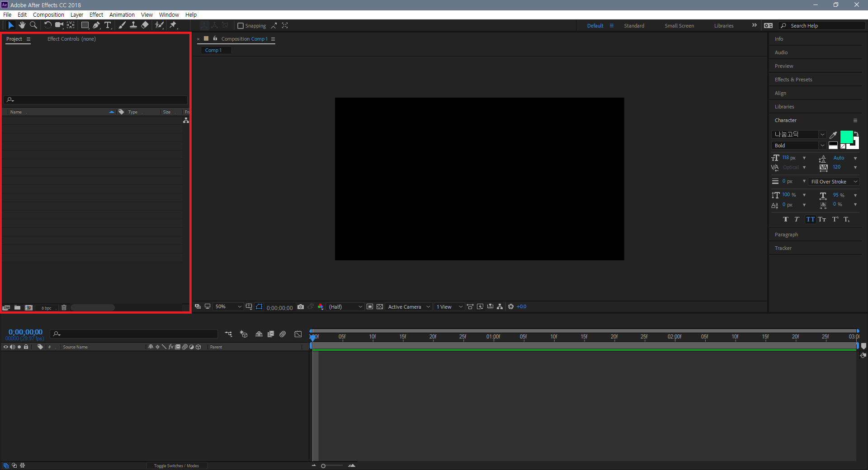Enable Frame Blending for timeline layers
This screenshot has height=470, width=868.
click(x=271, y=334)
